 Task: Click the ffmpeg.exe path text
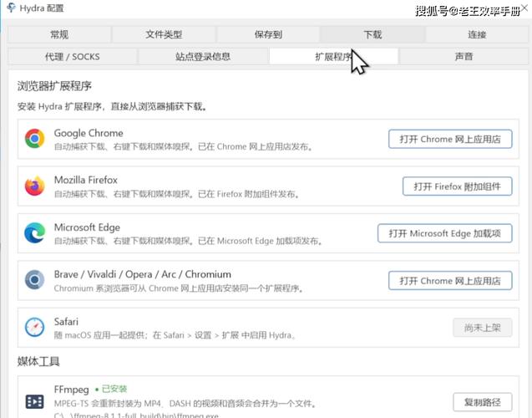[x=136, y=415]
